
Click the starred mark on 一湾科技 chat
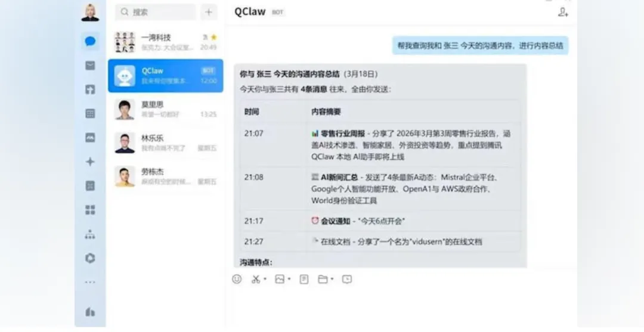[213, 38]
